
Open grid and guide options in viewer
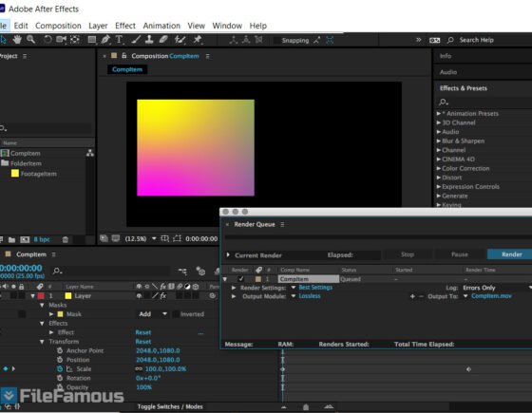pos(165,238)
